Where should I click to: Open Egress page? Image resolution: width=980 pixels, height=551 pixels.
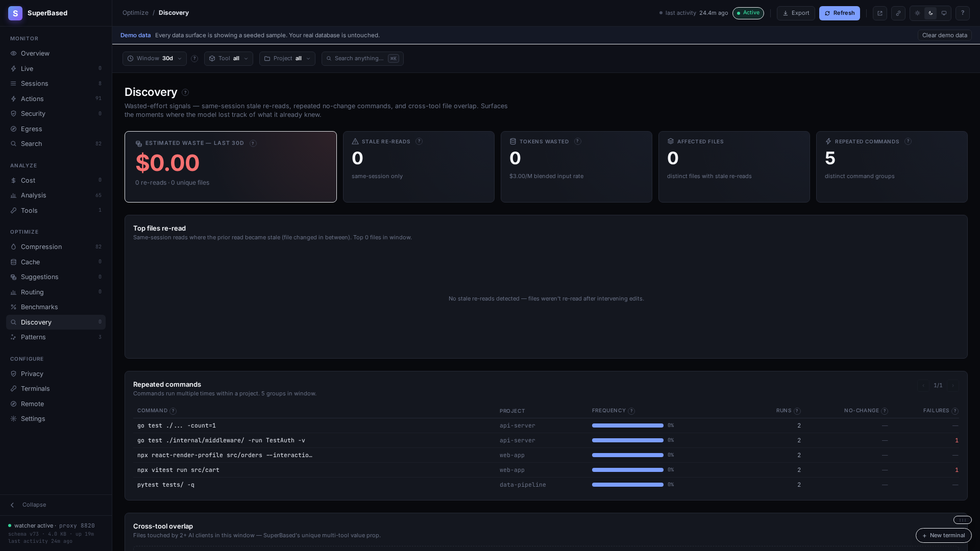click(x=56, y=129)
